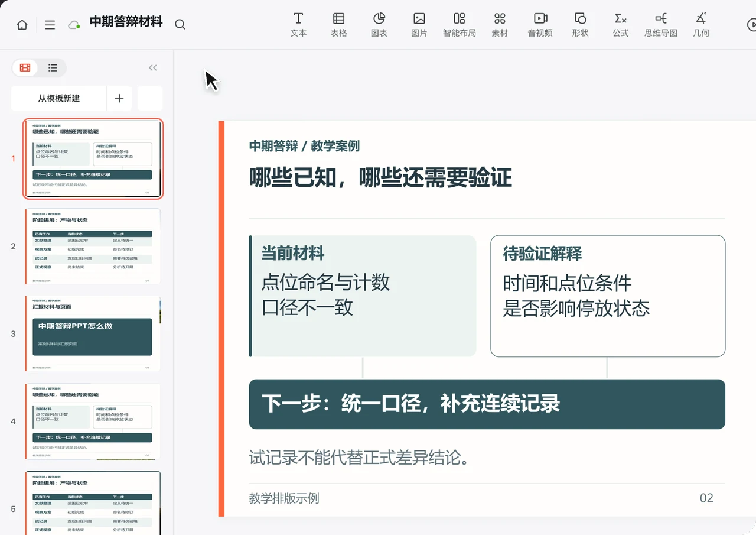
Task: Switch sidebar to thumbnail view
Action: 25,68
